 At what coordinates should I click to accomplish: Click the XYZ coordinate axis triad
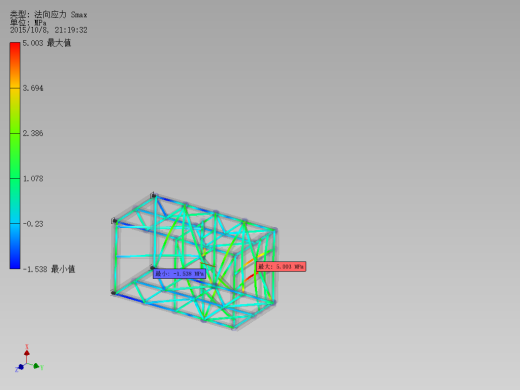point(29,359)
